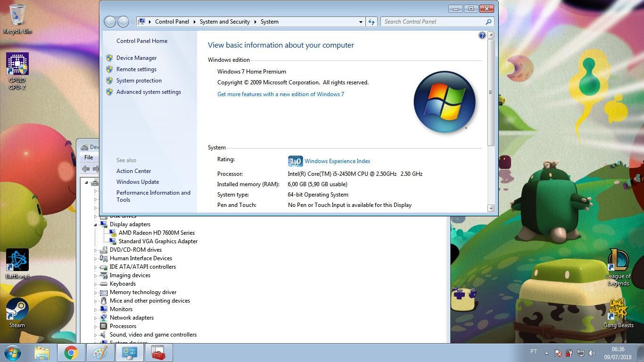Expand the Processors node
Screen dimensions: 644x362
95,327
